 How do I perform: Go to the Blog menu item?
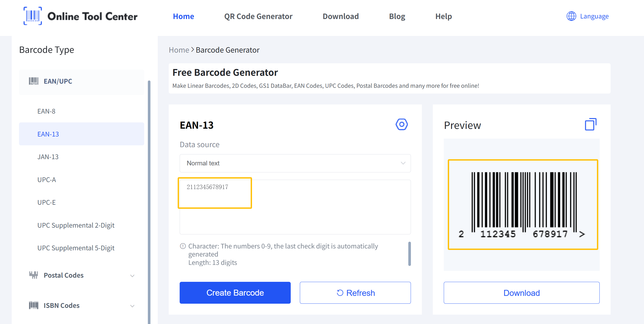coord(397,16)
